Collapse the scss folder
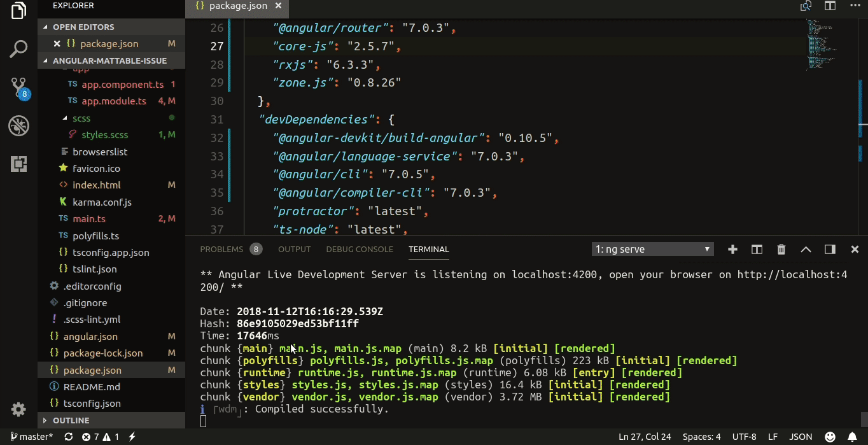Screen dimensions: 868x445 point(81,118)
